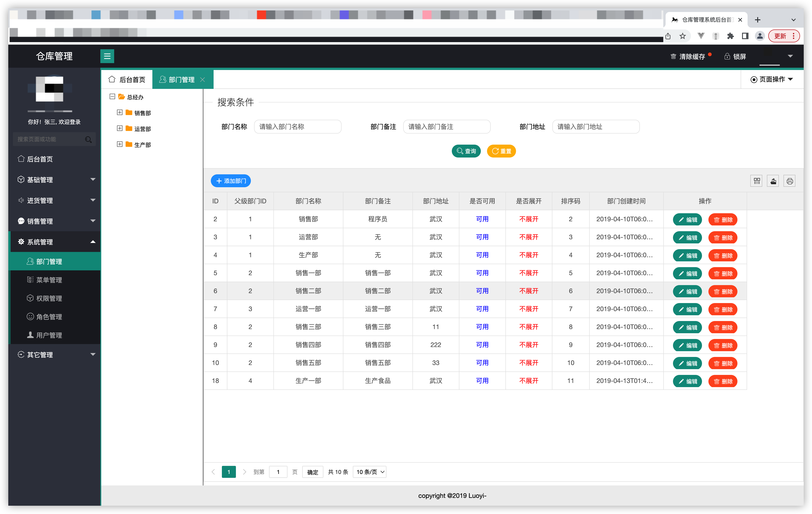The image size is (812, 514).
Task: Click the 查询 search button
Action: click(x=466, y=151)
